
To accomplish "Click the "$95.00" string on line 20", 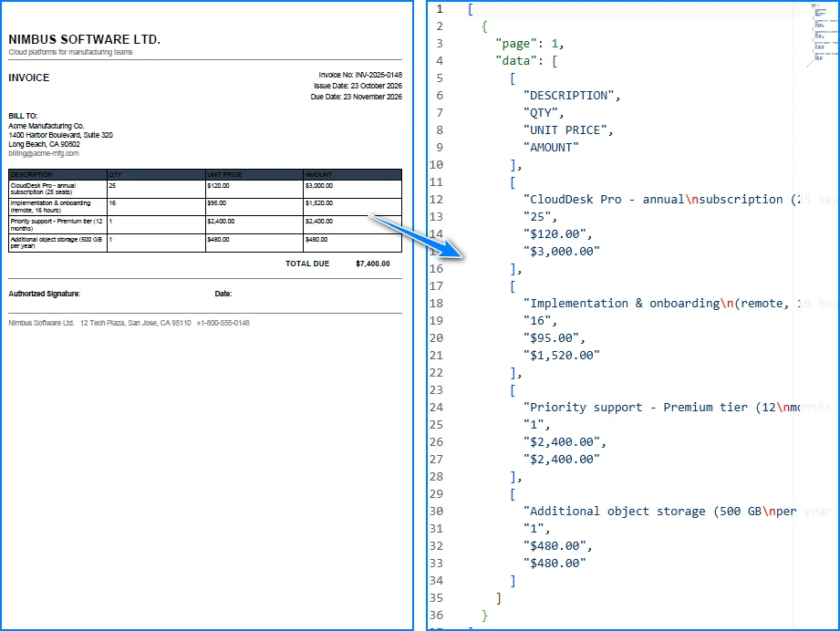I will [x=551, y=338].
